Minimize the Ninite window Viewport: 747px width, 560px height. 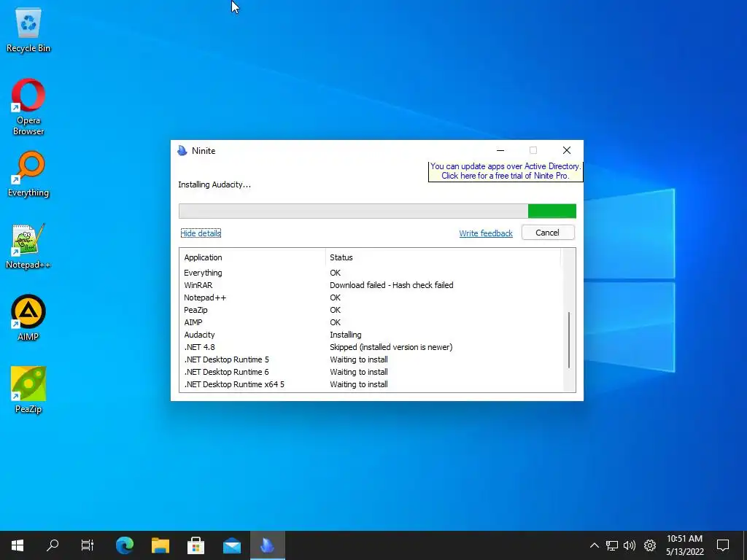pyautogui.click(x=500, y=150)
